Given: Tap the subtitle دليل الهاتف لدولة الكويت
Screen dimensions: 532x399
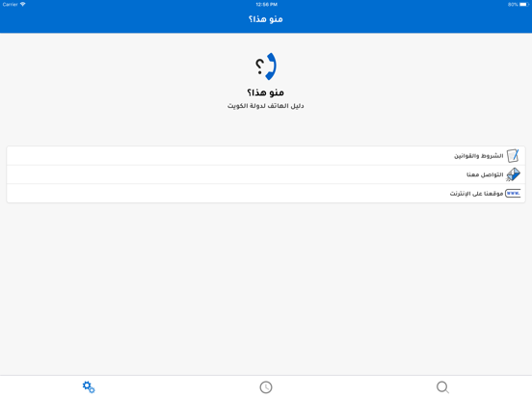Looking at the screenshot, I should click(266, 106).
